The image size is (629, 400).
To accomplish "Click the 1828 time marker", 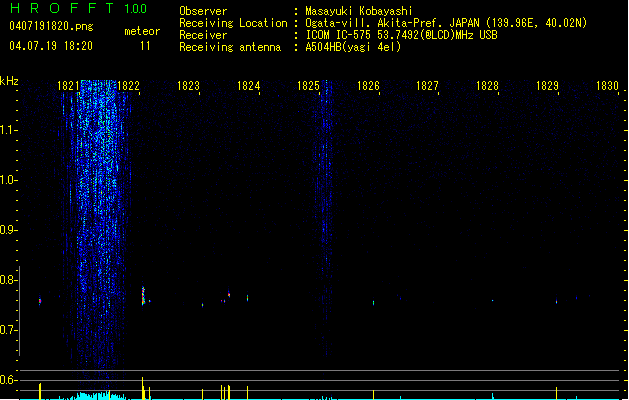I will [487, 86].
